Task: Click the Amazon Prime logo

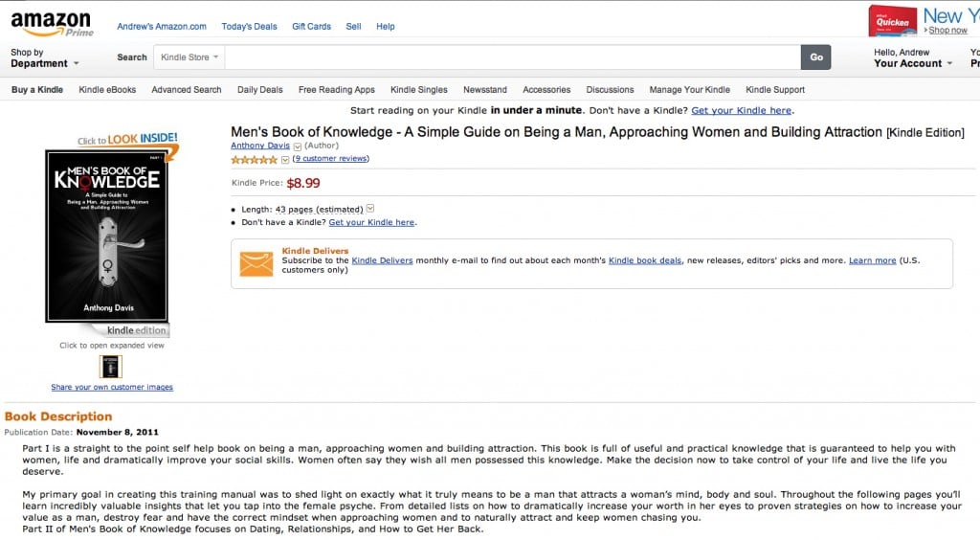Action: tap(52, 24)
